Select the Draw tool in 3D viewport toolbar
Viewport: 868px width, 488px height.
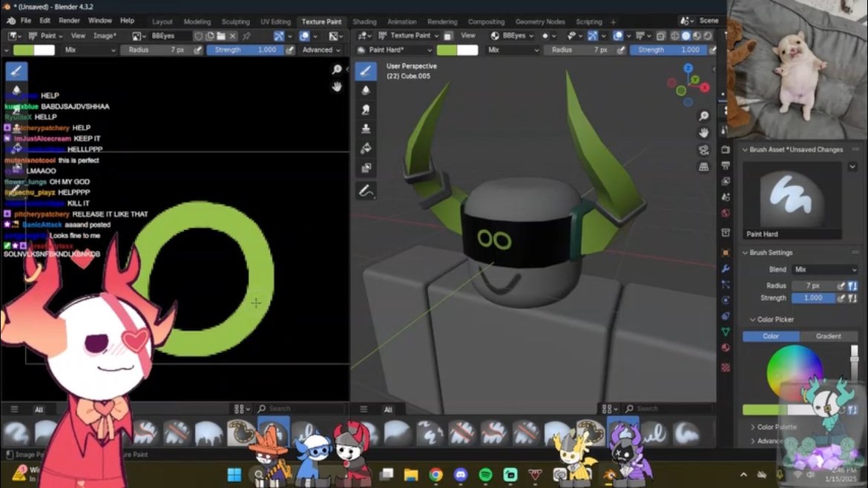tap(365, 70)
